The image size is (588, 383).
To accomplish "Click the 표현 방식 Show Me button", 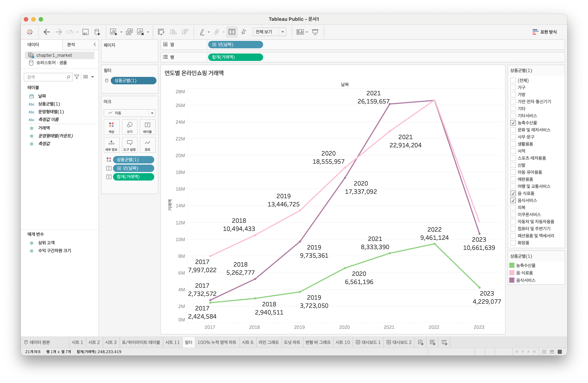I will coord(544,32).
